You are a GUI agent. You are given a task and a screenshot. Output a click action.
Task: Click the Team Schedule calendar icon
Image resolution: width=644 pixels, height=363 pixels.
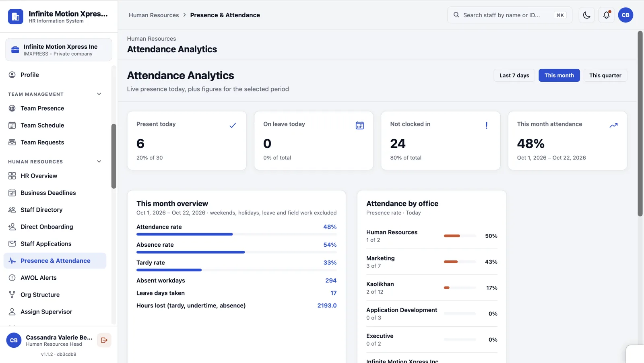[12, 125]
